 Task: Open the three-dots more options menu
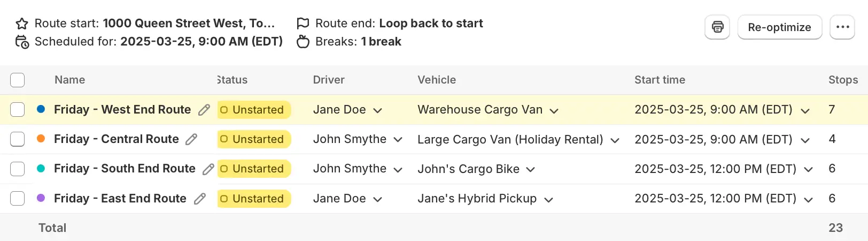tap(842, 27)
